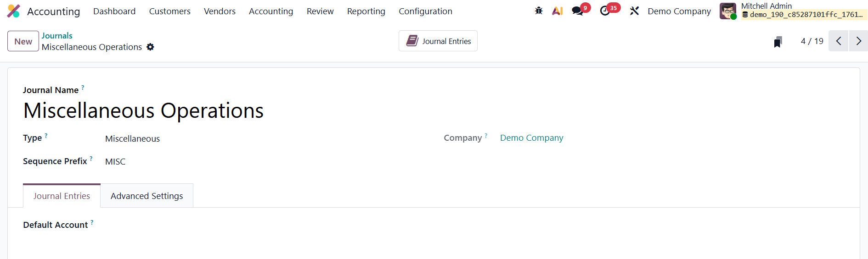Click the wrench tools icon
This screenshot has height=259, width=868.
[x=634, y=11]
